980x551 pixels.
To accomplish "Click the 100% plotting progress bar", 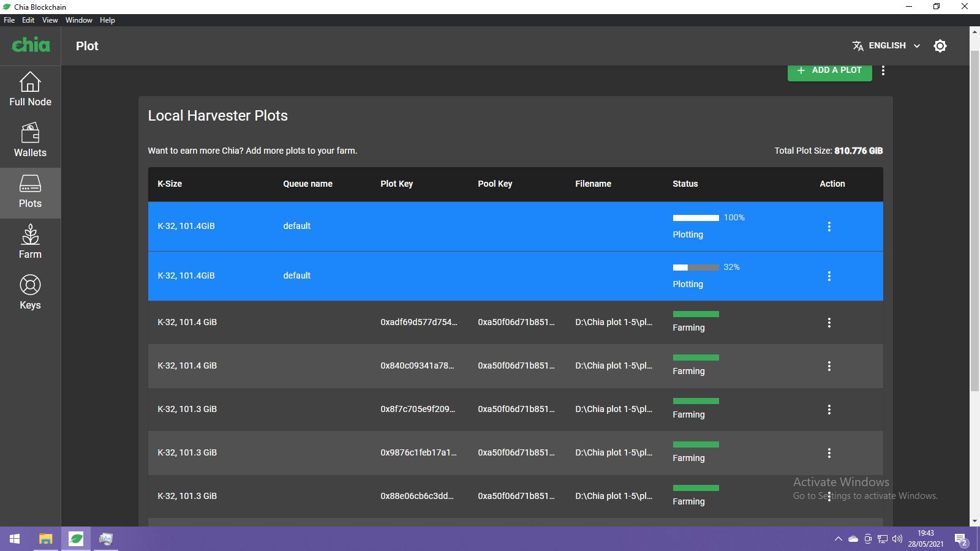I will coord(696,218).
